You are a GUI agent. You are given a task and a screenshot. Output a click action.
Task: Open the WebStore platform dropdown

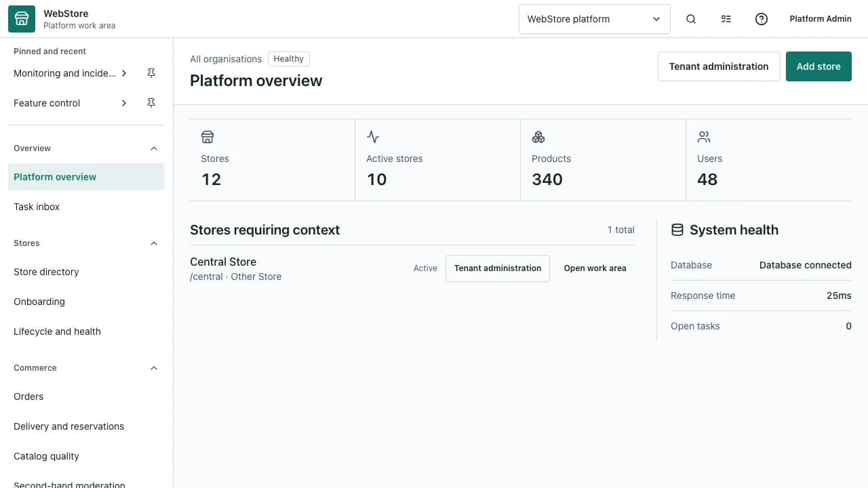coord(594,19)
